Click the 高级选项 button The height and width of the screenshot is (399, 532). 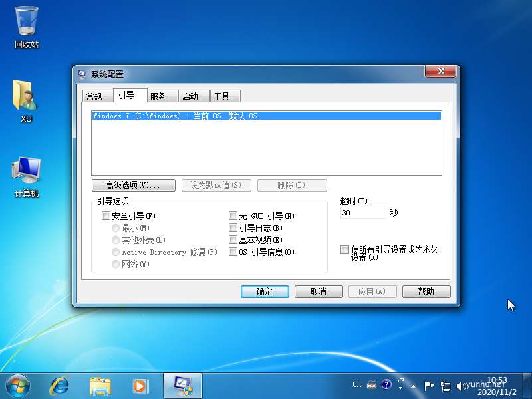tap(133, 185)
